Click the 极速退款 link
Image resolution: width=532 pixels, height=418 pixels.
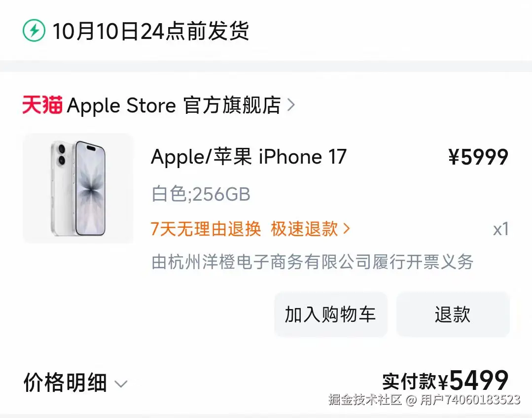click(304, 229)
